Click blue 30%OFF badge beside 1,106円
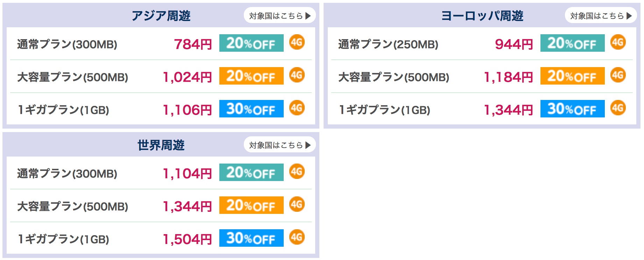 point(252,109)
